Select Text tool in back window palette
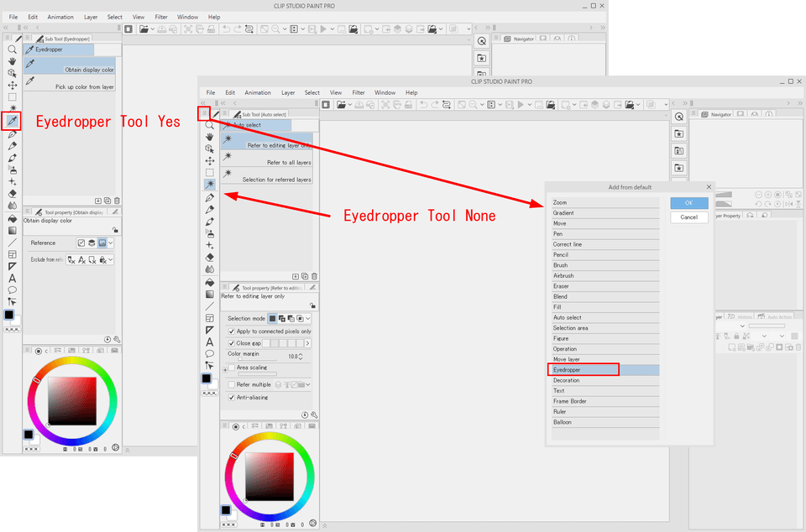 click(12, 279)
